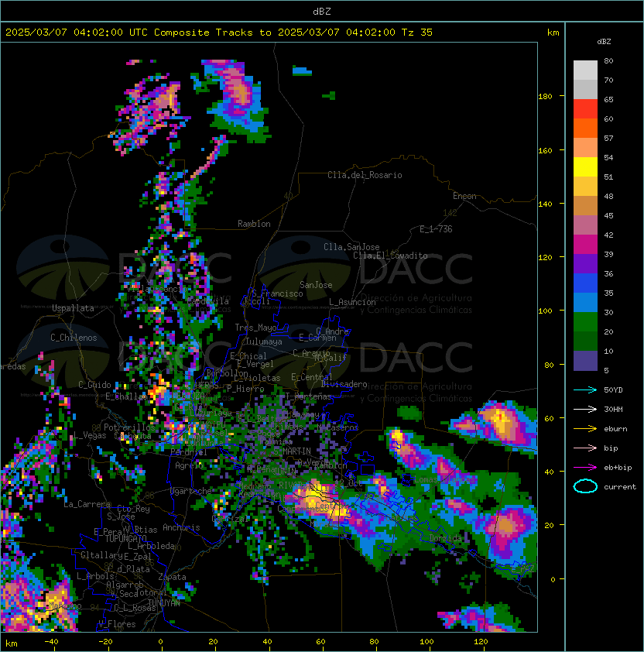Click the 'La_Carrera' place label
644x652 pixels.
point(87,504)
